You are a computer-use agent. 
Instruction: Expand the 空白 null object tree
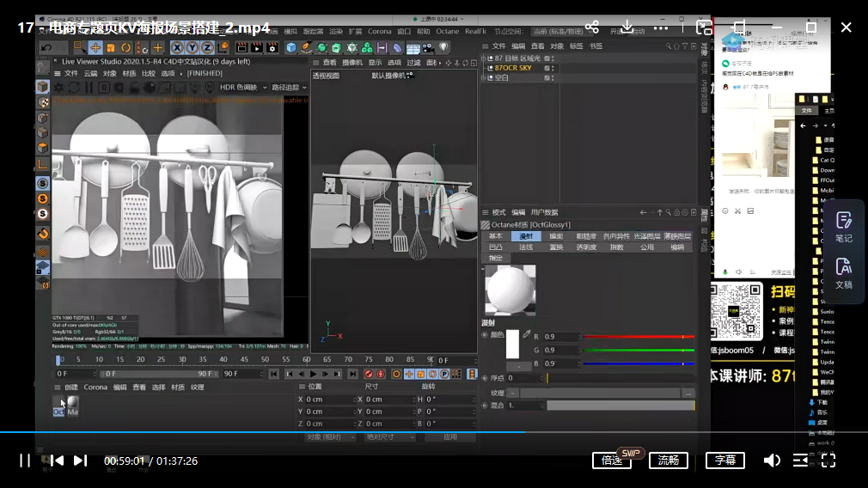click(x=483, y=78)
